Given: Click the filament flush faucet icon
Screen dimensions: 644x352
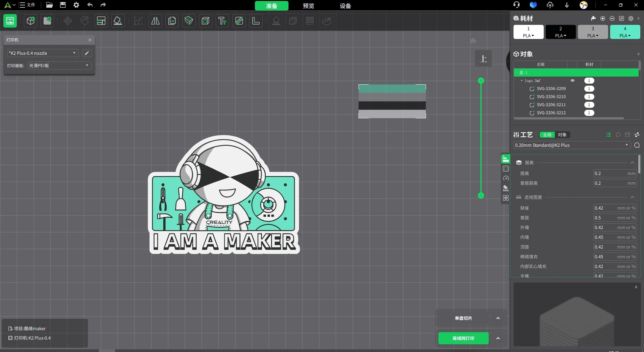Looking at the screenshot, I should (593, 18).
